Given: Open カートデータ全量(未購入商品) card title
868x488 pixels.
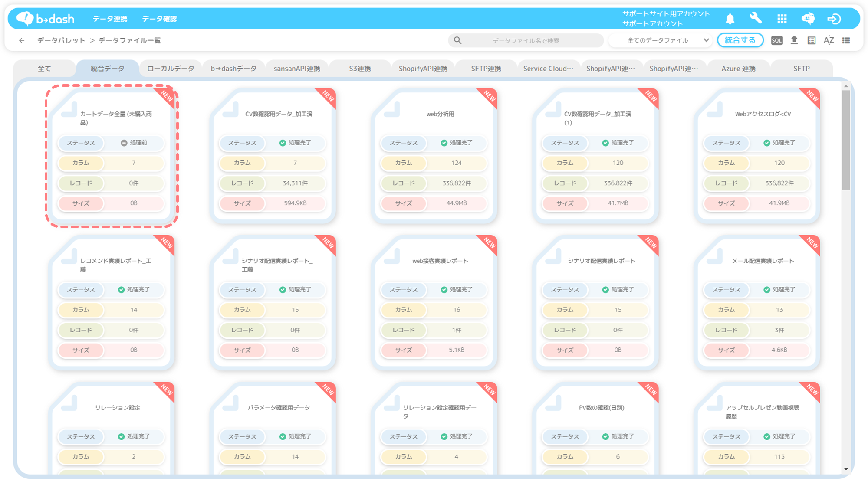Looking at the screenshot, I should pos(116,118).
